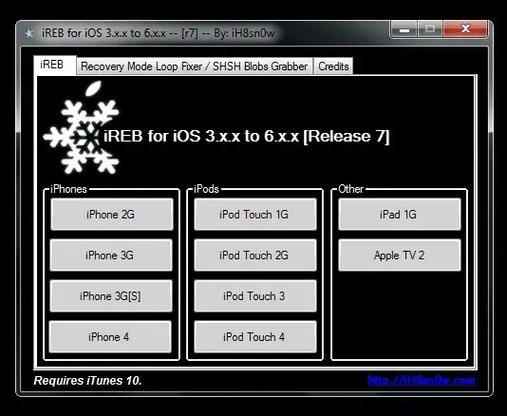This screenshot has height=416, width=507.
Task: Pick iPod Touch 1G
Action: pyautogui.click(x=255, y=214)
